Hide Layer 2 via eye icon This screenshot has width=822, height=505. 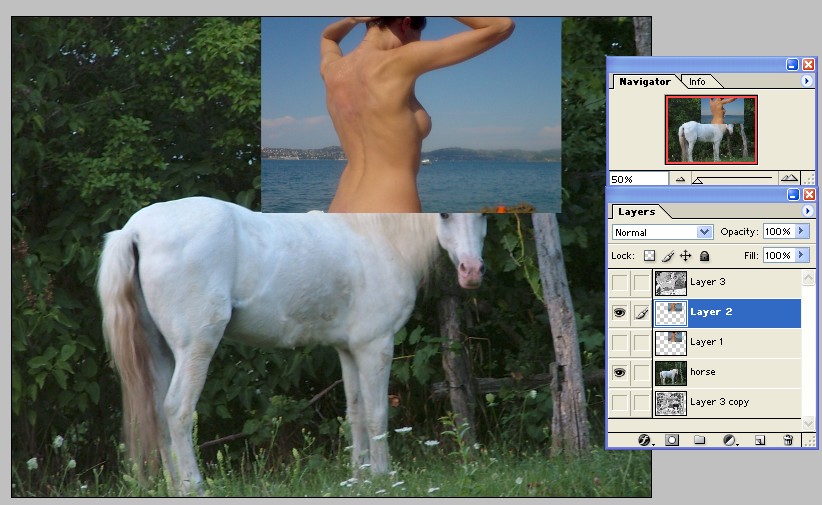(x=619, y=313)
